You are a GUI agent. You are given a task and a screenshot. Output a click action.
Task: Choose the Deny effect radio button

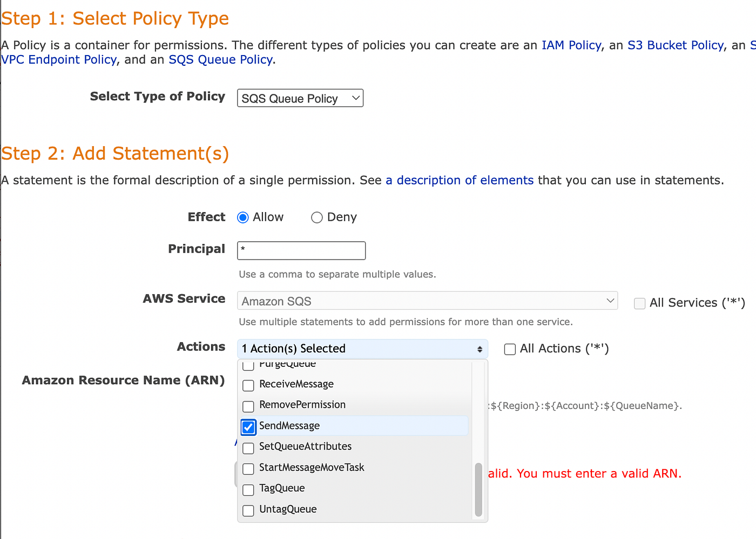(317, 217)
